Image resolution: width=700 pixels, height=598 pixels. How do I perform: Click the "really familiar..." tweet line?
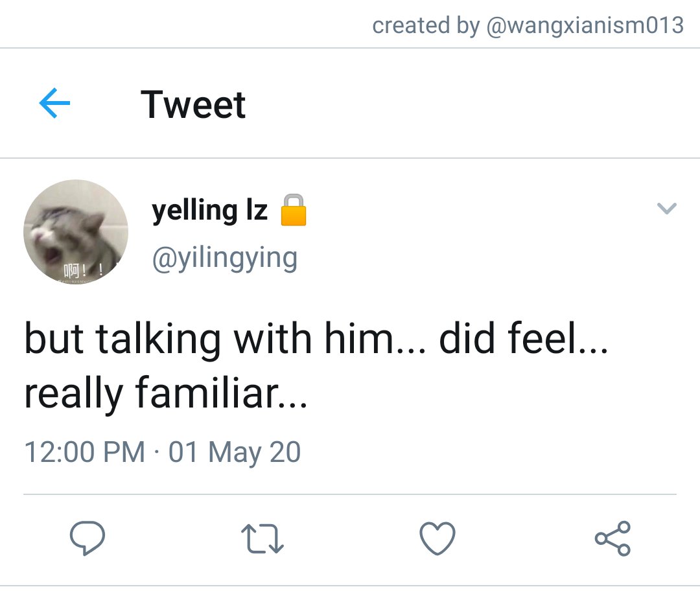pos(165,393)
